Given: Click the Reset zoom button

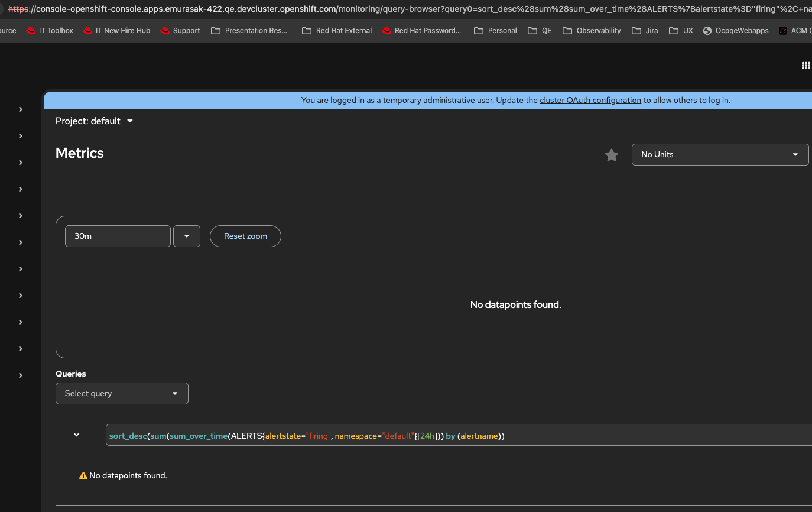Looking at the screenshot, I should click(245, 236).
